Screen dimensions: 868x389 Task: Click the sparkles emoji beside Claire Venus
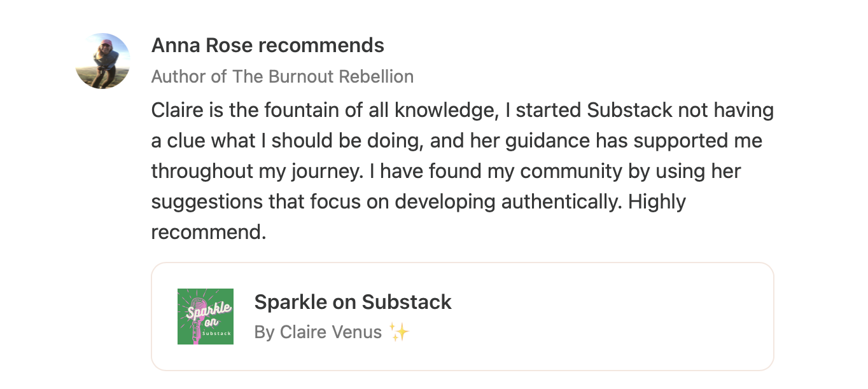[x=399, y=332]
